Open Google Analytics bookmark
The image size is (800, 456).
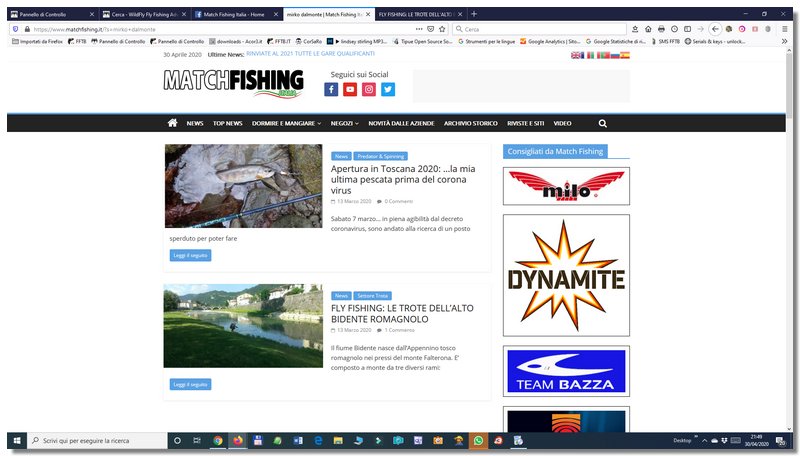[x=550, y=41]
